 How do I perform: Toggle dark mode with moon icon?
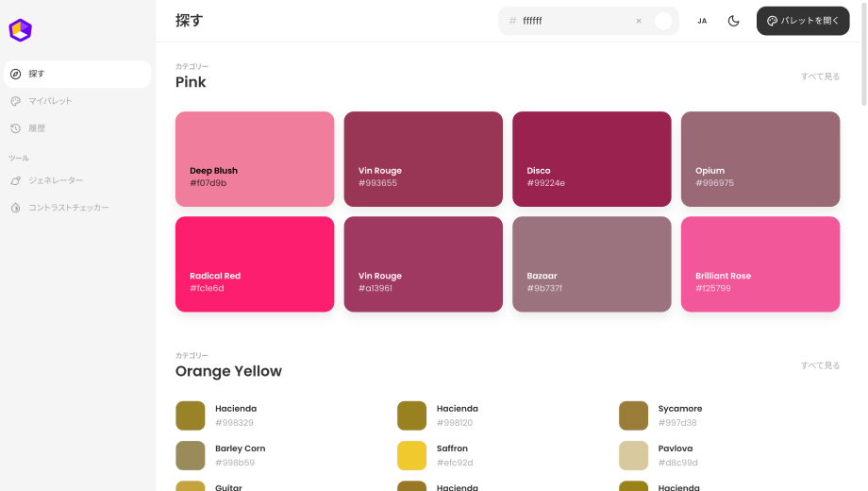[x=733, y=21]
